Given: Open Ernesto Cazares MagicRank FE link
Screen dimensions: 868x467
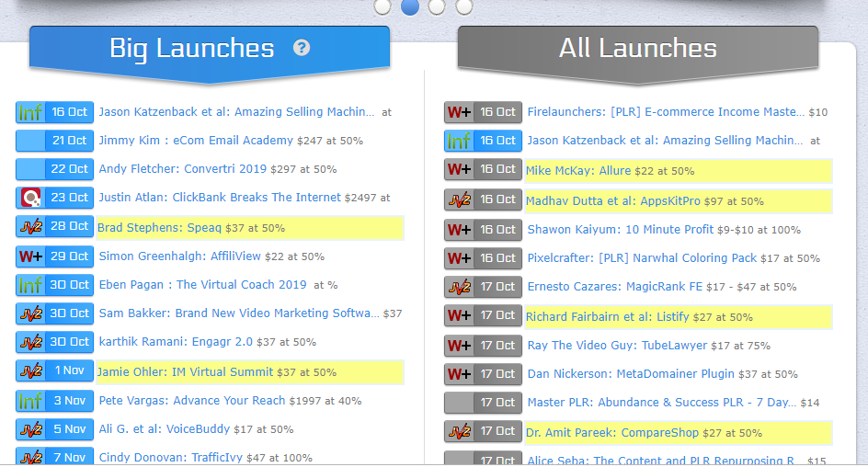Looking at the screenshot, I should (x=615, y=287).
